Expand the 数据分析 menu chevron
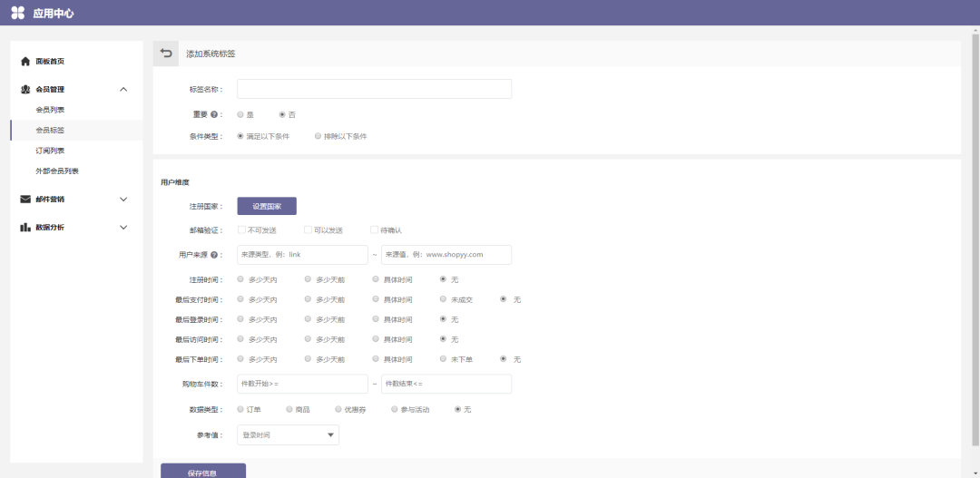980x478 pixels. tap(123, 228)
